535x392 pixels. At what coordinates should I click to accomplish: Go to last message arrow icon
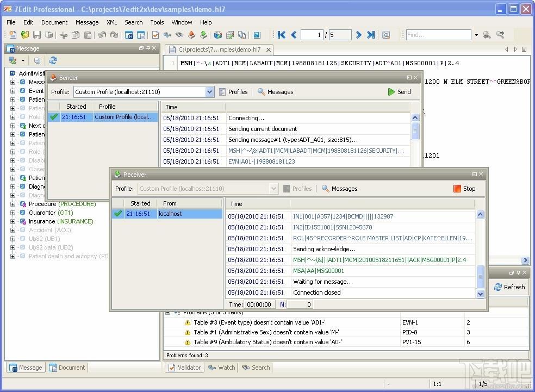click(x=371, y=35)
